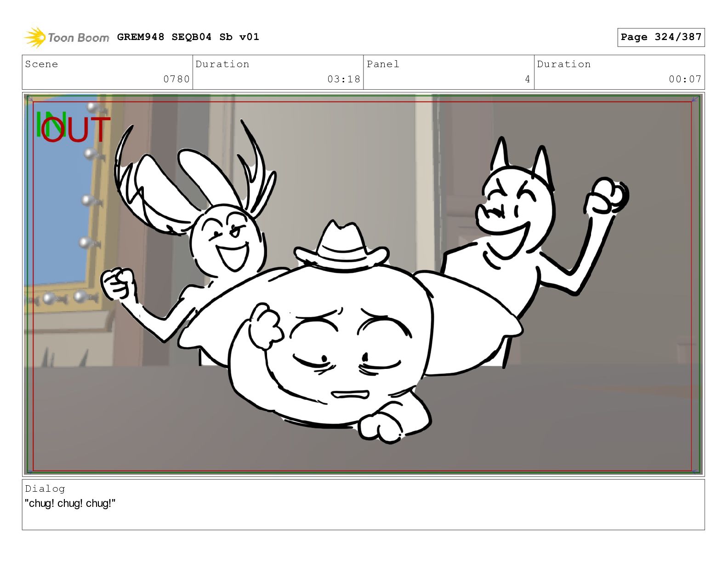Viewport: 728px width, 563px height.
Task: Click the Toon Boom logo
Action: pyautogui.click(x=67, y=37)
